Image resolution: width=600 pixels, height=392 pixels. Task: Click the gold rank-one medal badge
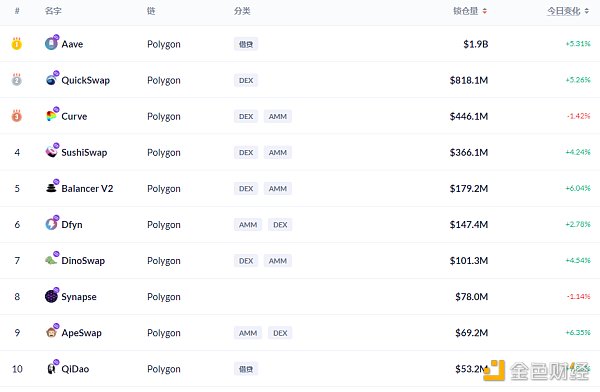tap(16, 44)
